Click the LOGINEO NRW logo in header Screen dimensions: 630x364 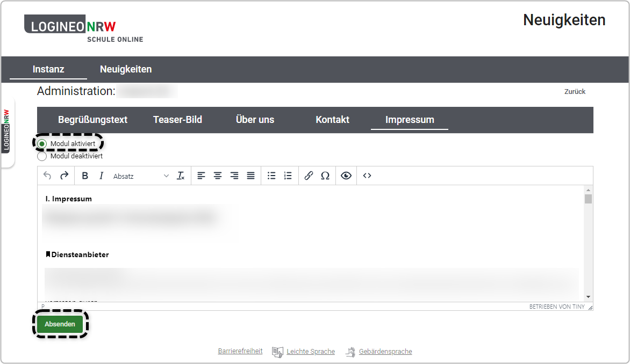[83, 28]
